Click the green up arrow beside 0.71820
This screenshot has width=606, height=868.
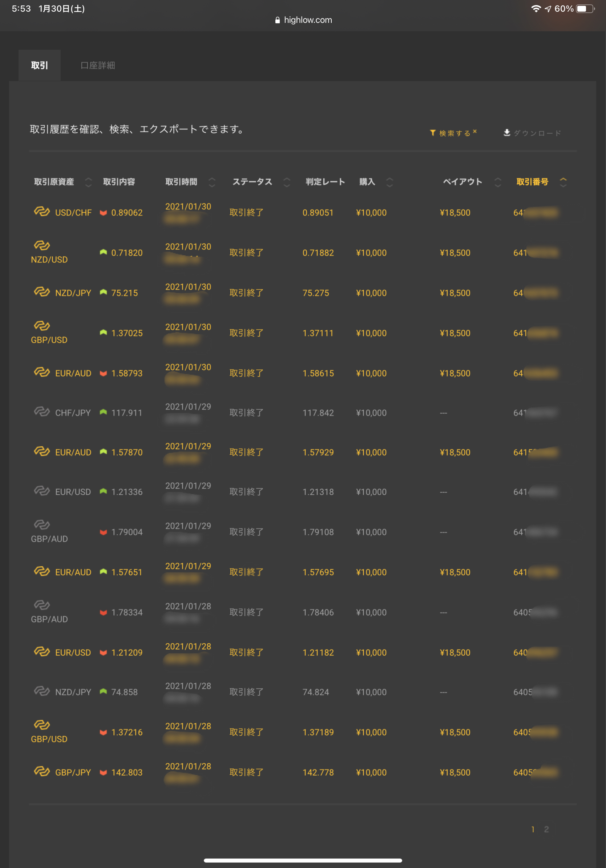[x=103, y=252]
